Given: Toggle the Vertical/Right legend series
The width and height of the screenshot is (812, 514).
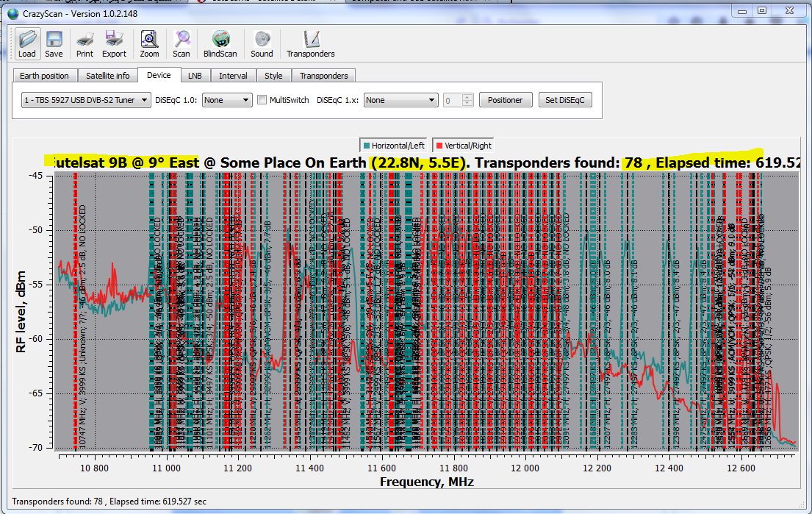Looking at the screenshot, I should (464, 146).
